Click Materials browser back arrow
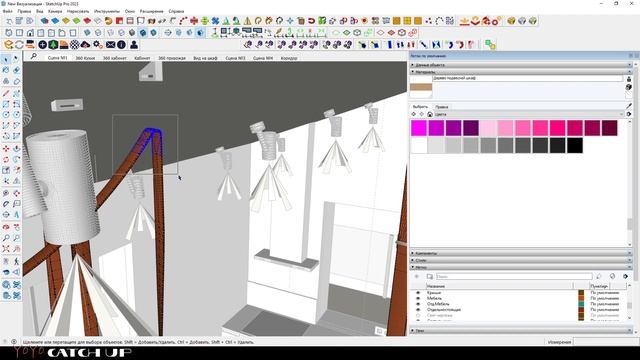Image resolution: width=640 pixels, height=360 pixels. [414, 114]
